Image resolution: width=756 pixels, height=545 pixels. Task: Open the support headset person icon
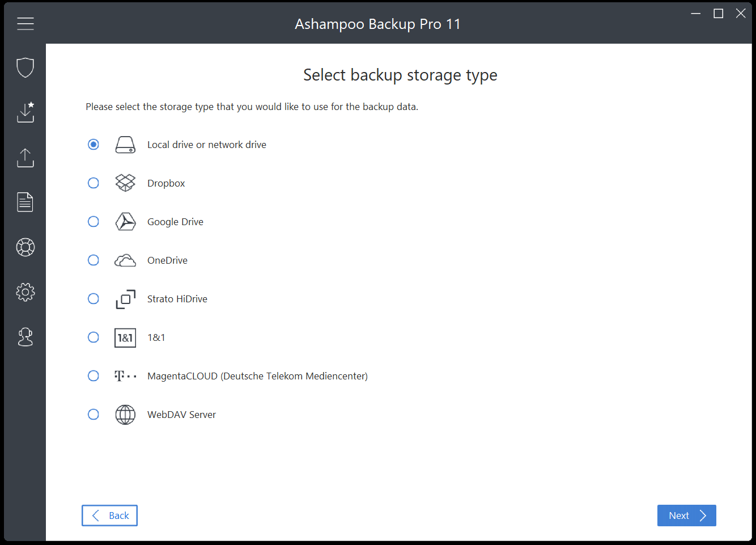[26, 337]
